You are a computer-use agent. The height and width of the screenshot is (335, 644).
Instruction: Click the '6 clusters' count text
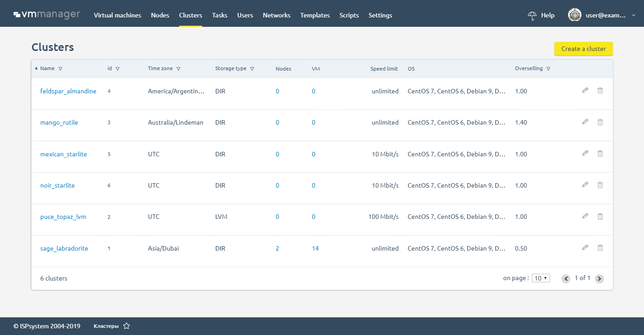coord(54,278)
